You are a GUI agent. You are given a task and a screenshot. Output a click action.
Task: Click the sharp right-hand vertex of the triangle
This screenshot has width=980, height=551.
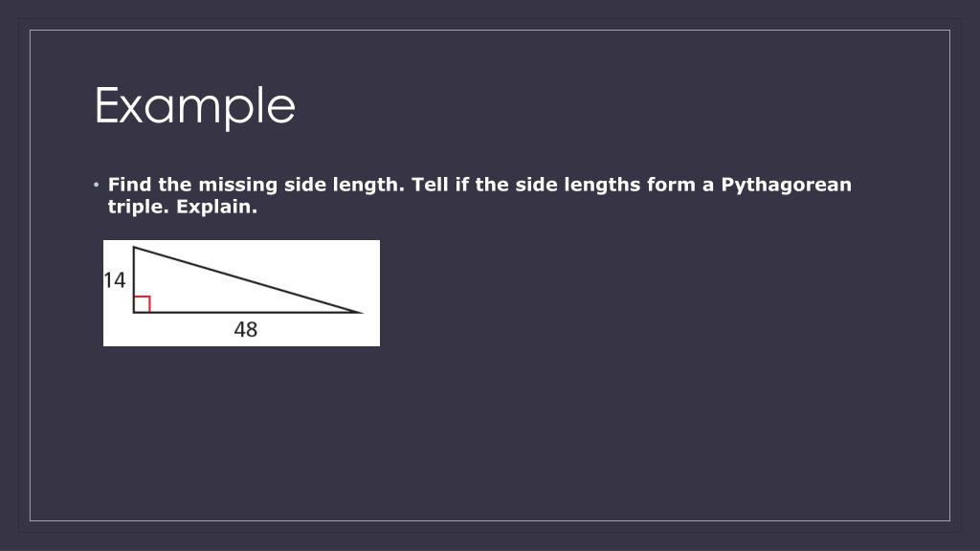361,312
